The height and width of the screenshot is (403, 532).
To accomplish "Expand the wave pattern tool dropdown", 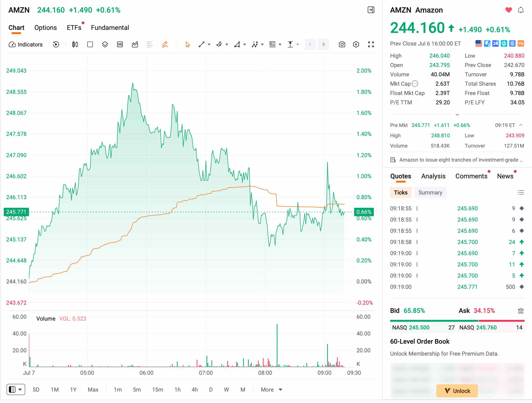I will (x=262, y=45).
